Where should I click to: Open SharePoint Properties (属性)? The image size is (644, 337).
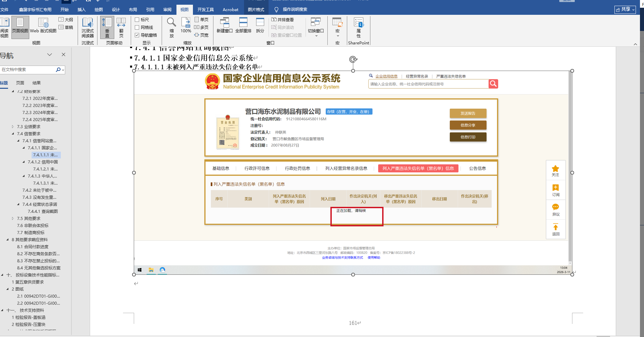pos(359,28)
